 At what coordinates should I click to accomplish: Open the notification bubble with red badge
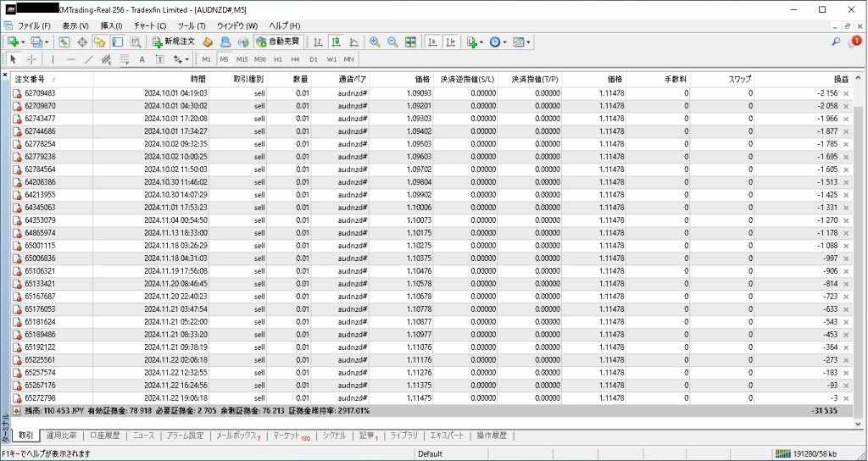pos(854,42)
